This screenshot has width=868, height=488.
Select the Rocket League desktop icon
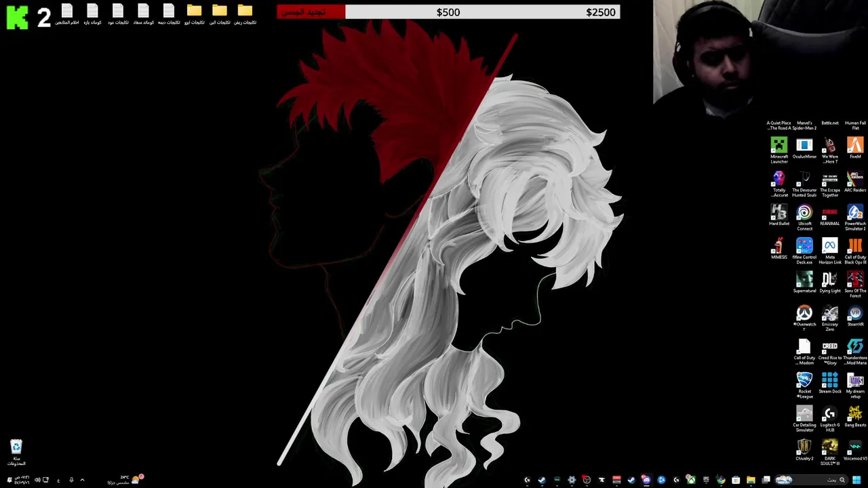point(804,385)
